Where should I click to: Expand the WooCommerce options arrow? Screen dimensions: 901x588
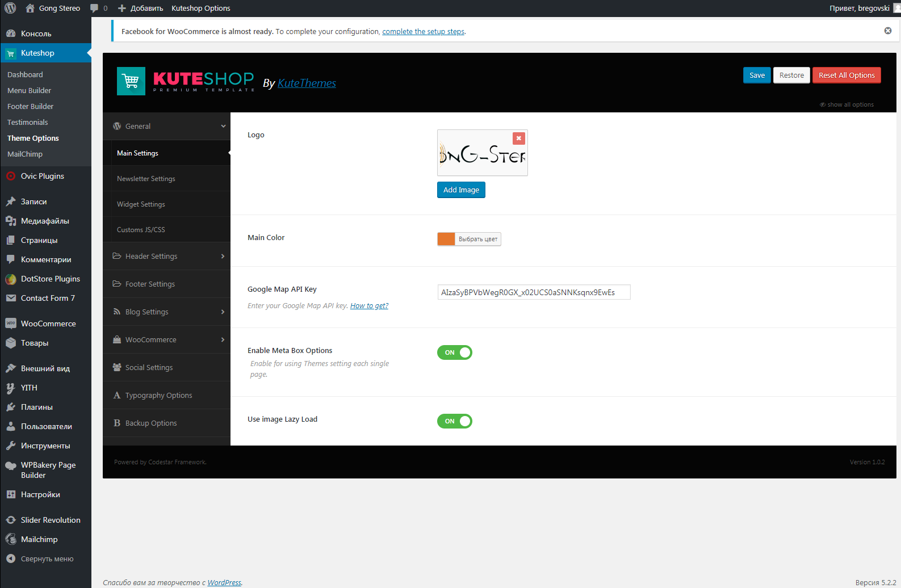(223, 339)
